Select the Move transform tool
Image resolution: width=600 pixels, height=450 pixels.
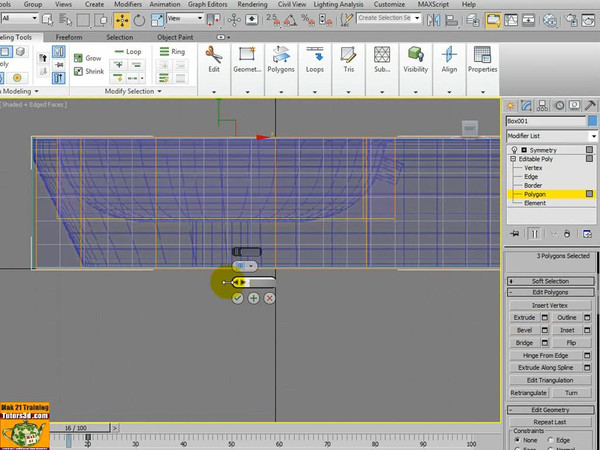point(122,20)
